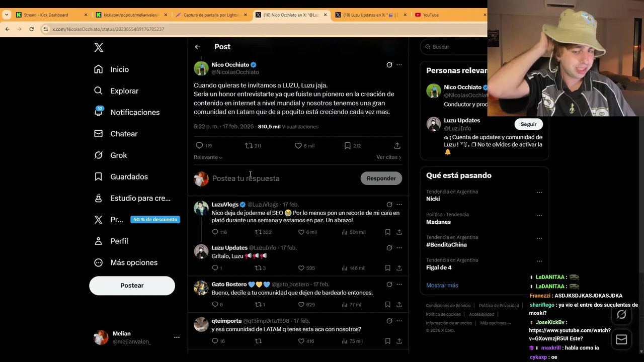Like main post with 8 mil likes

[x=304, y=146]
